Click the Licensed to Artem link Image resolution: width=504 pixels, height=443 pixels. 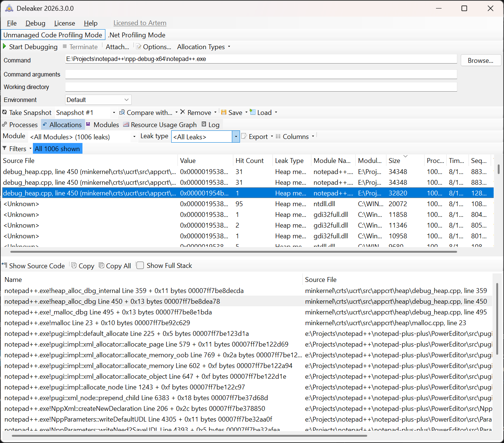tap(140, 23)
